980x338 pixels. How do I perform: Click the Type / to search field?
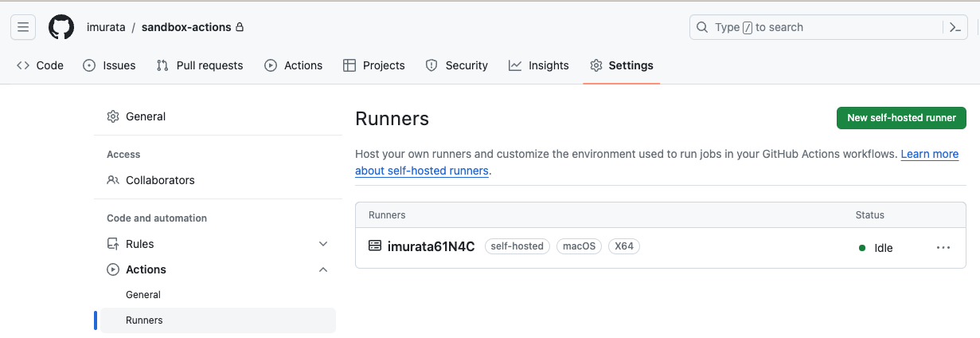click(812, 27)
